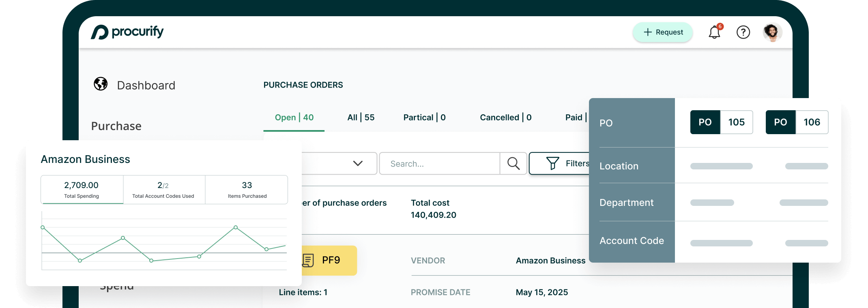Open the help question mark icon

coord(743,32)
